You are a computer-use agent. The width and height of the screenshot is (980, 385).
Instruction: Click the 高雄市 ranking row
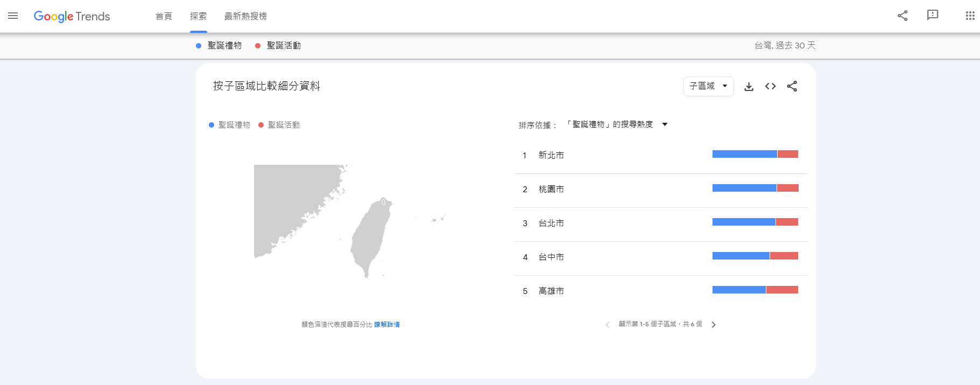(x=551, y=291)
